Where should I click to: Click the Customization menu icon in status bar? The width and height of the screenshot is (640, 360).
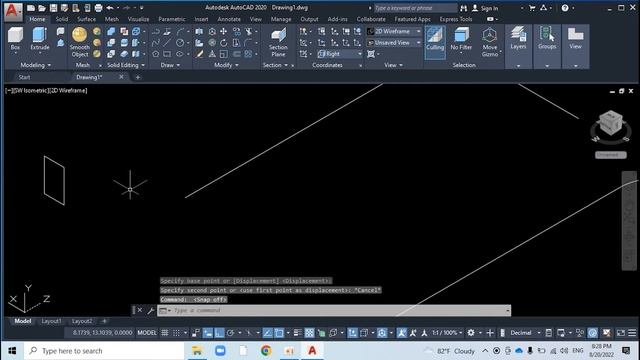[632, 333]
